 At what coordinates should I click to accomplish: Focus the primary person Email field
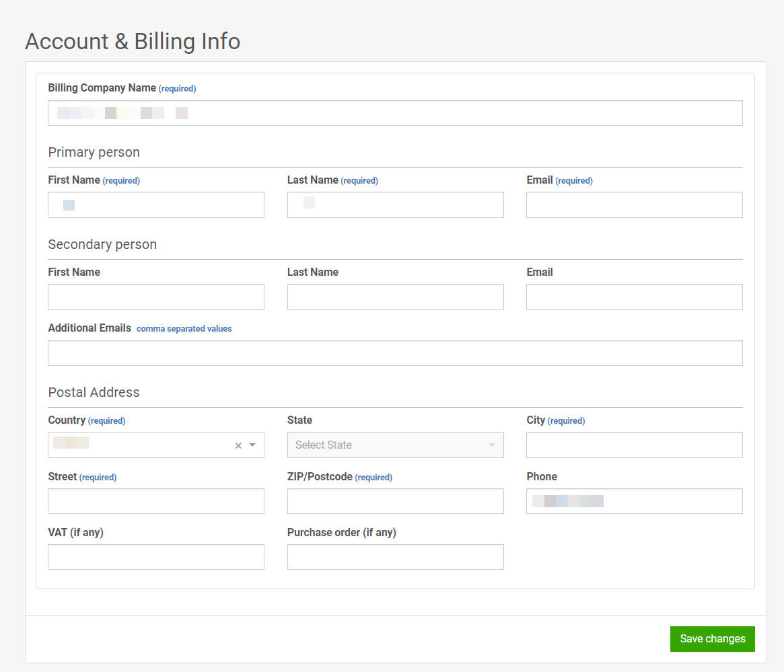click(x=634, y=204)
